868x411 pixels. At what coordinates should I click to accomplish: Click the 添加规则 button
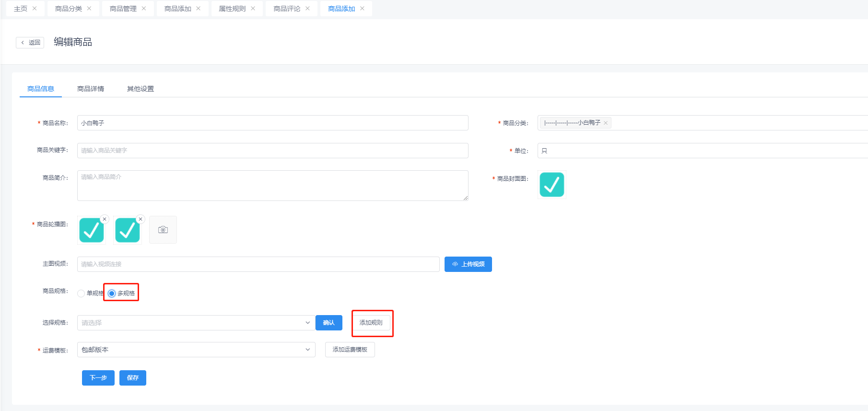tap(371, 323)
